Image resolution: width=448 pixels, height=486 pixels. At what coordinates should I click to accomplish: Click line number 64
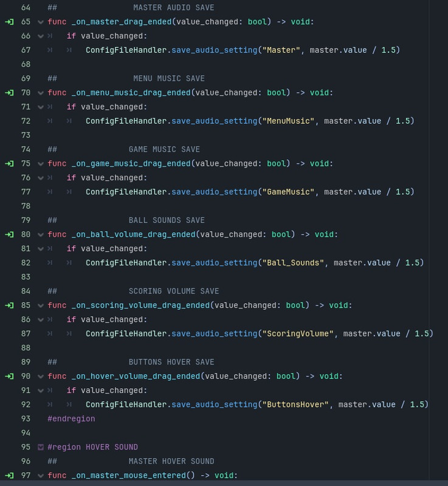[26, 7]
